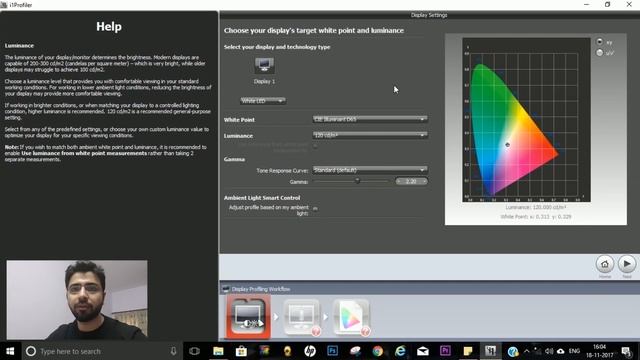Click the i1Profiler taskbar icon

pos(490,351)
